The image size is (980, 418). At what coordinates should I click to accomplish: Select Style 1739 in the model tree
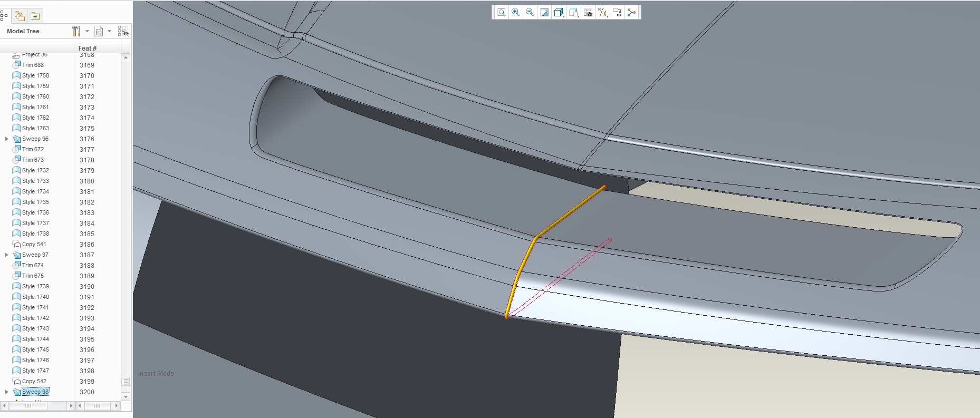[35, 286]
